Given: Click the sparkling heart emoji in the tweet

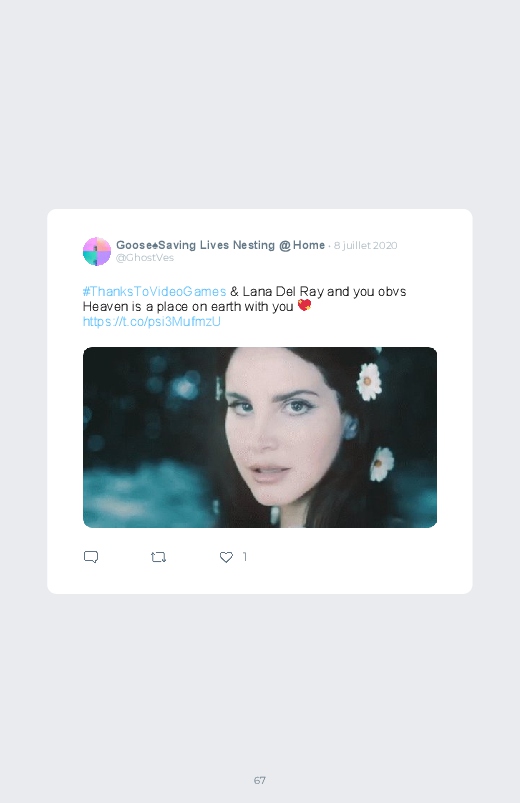Looking at the screenshot, I should [x=304, y=305].
